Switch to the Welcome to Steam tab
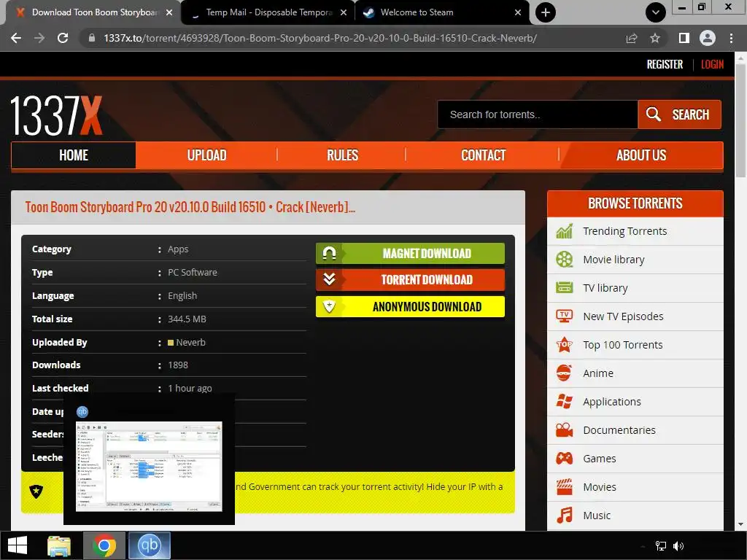The image size is (747, 560). tap(442, 12)
